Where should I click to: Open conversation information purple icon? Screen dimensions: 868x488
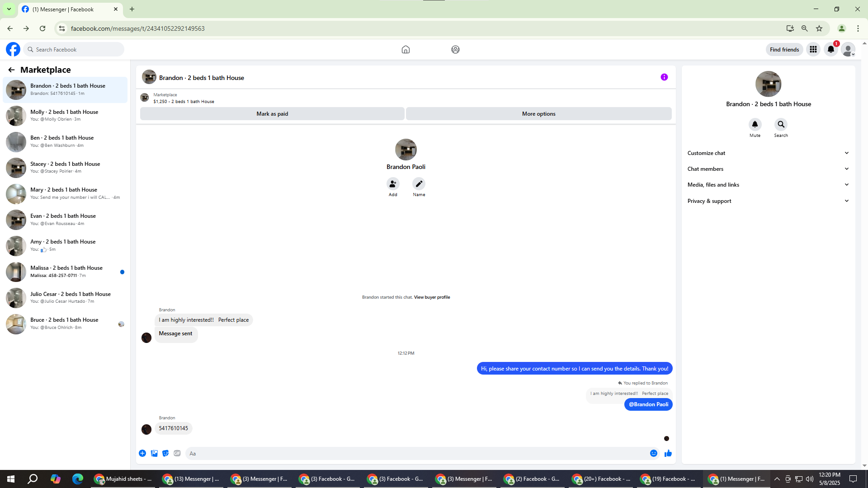[x=664, y=77]
